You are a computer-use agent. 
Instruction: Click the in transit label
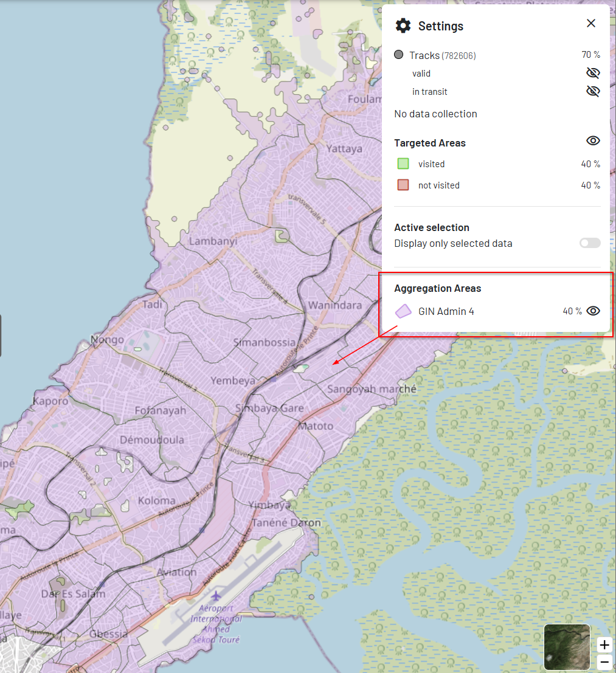tap(430, 92)
